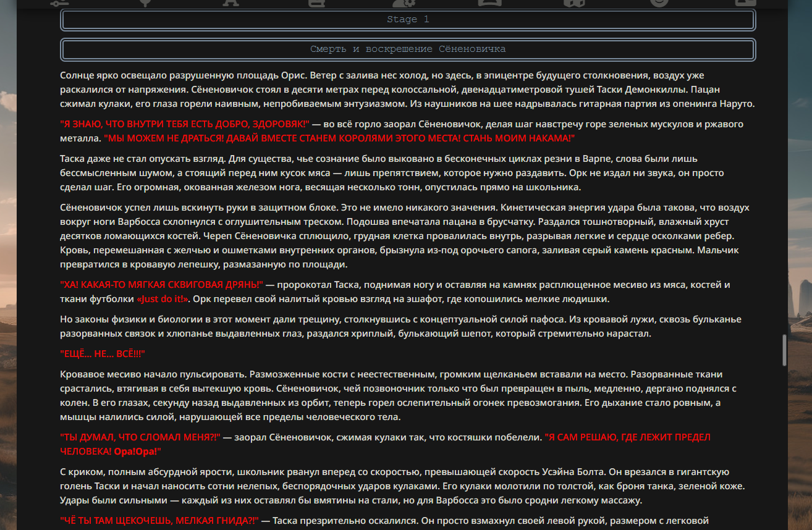
Task: Click the "Stage 1" header box
Action: (x=408, y=20)
